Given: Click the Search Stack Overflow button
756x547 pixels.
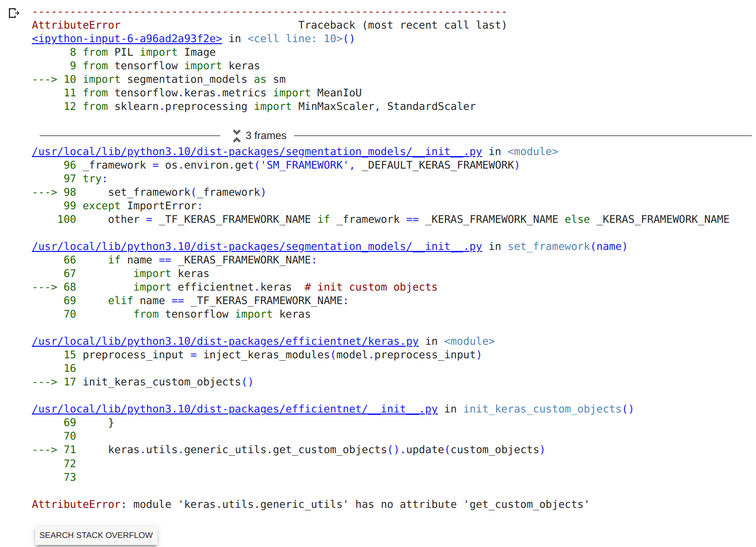Looking at the screenshot, I should 96,535.
